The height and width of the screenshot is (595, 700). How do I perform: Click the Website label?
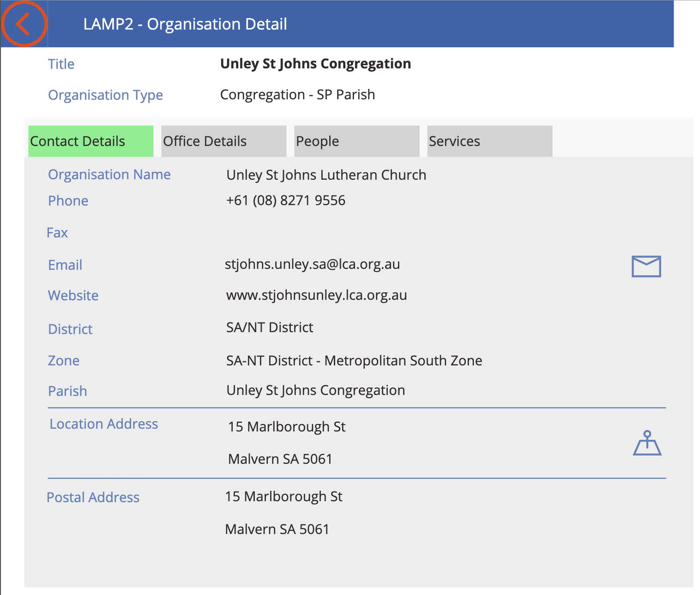tap(73, 296)
